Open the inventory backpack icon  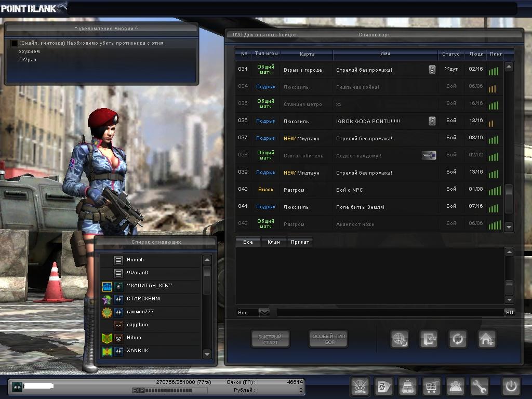tap(407, 387)
